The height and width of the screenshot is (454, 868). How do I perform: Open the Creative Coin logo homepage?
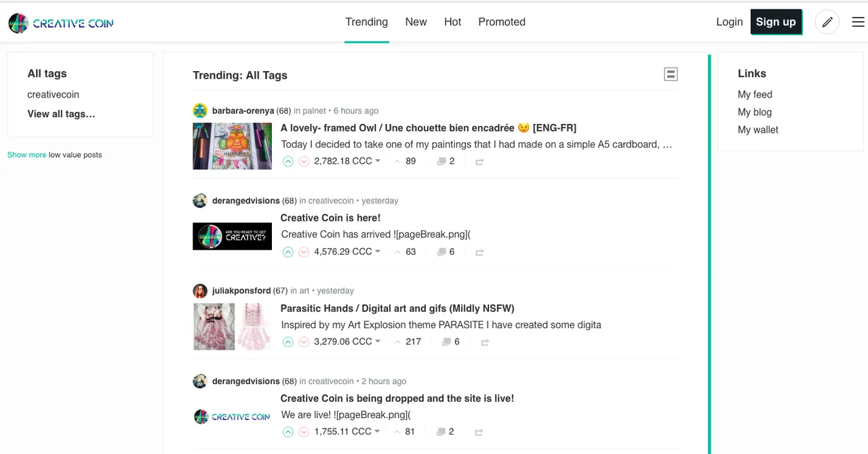coord(61,23)
